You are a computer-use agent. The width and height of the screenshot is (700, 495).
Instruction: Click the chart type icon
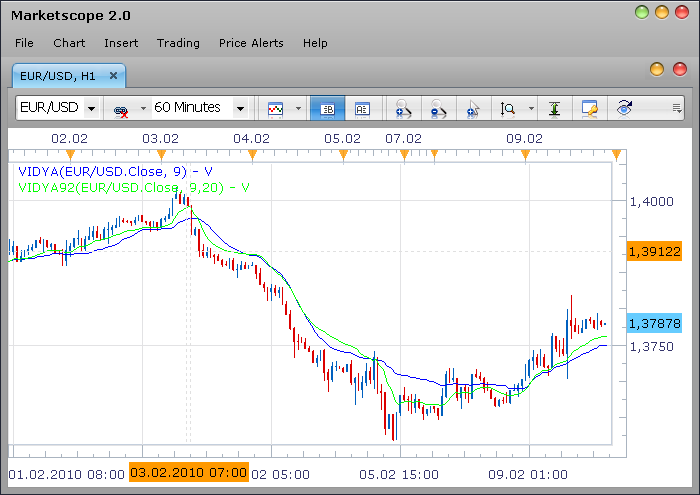[x=275, y=109]
